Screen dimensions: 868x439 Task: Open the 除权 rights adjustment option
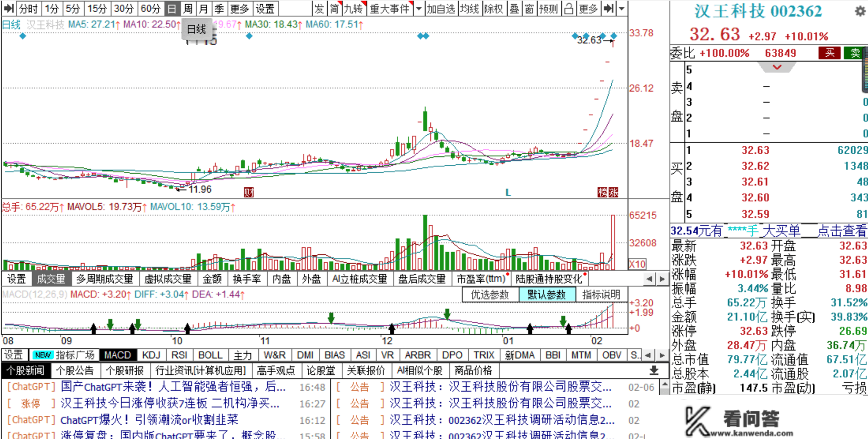click(494, 8)
